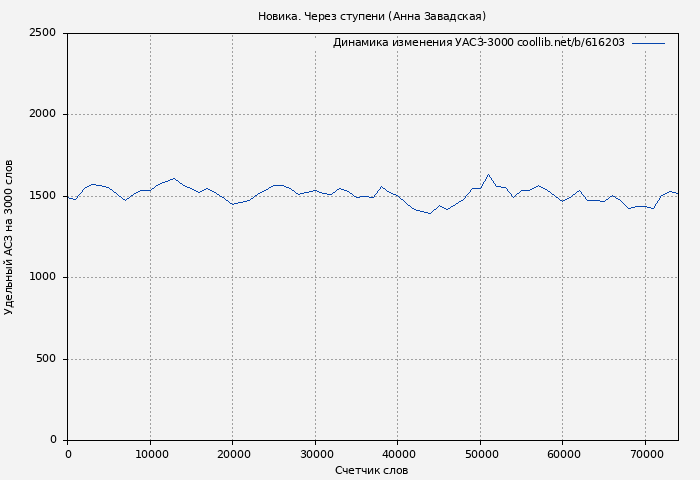Click the lowest dip of the blue line
Screen dimensions: 700x480
[x=430, y=213]
